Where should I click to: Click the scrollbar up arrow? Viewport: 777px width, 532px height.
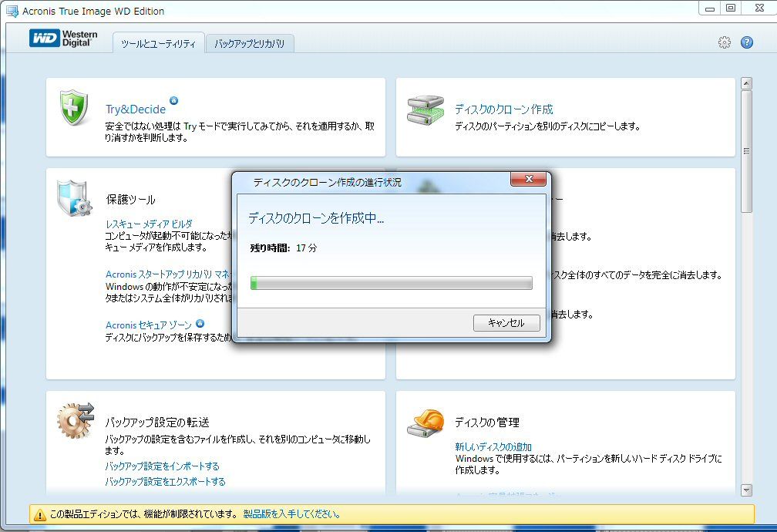[746, 83]
